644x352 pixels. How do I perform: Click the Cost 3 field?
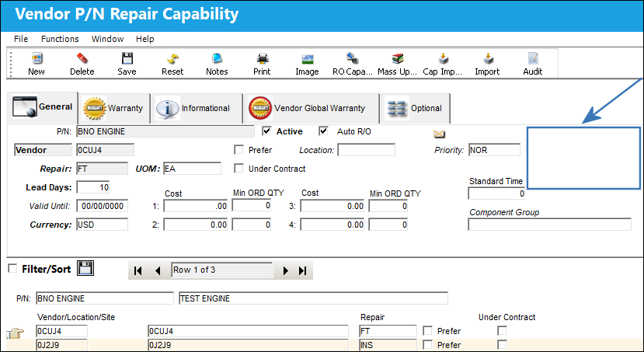coord(332,206)
